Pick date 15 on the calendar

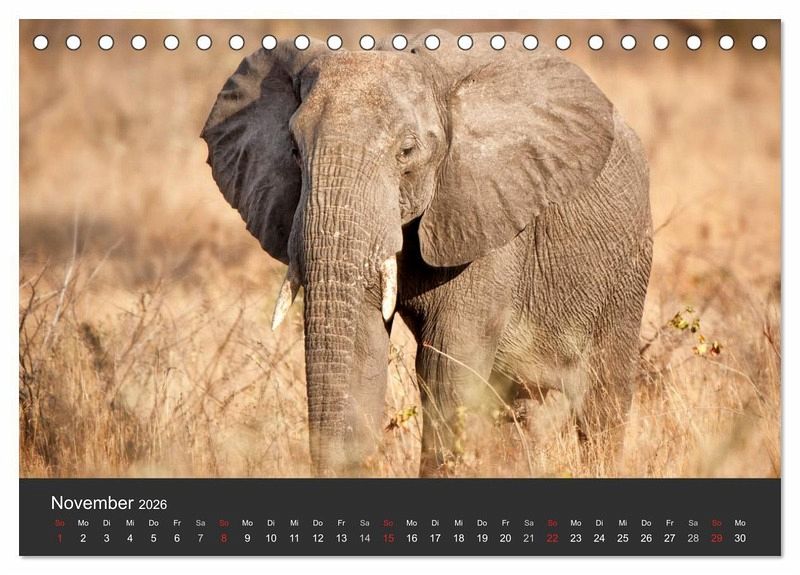pyautogui.click(x=388, y=538)
